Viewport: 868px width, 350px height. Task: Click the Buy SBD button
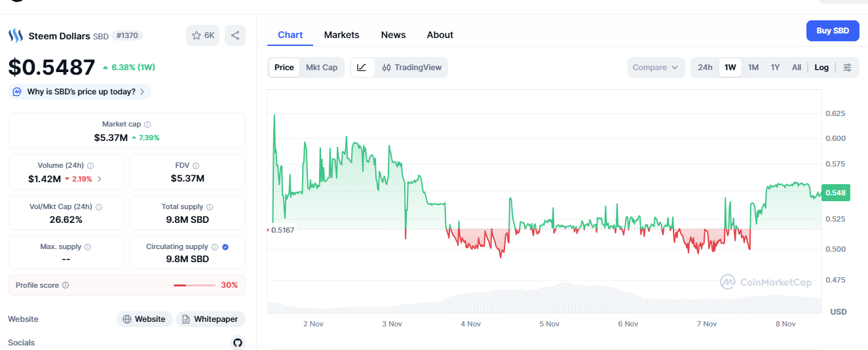pos(833,31)
